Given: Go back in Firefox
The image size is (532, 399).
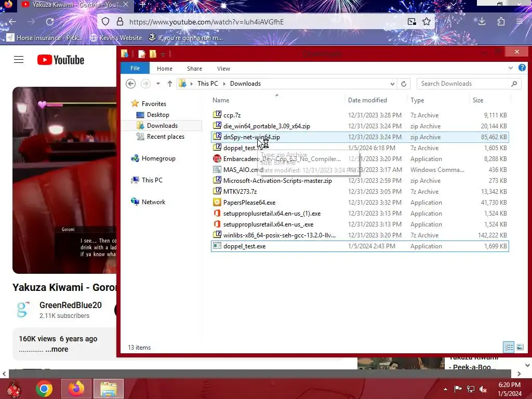Looking at the screenshot, I should (x=12, y=22).
